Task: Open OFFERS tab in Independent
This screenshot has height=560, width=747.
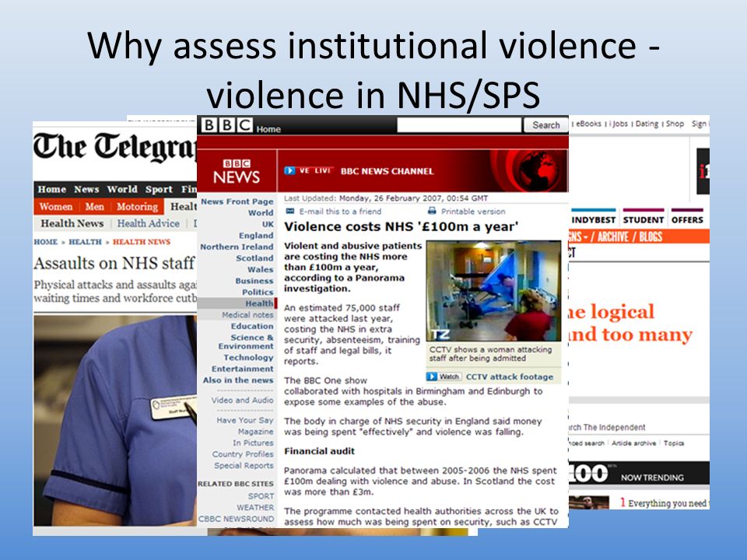Action: [687, 219]
